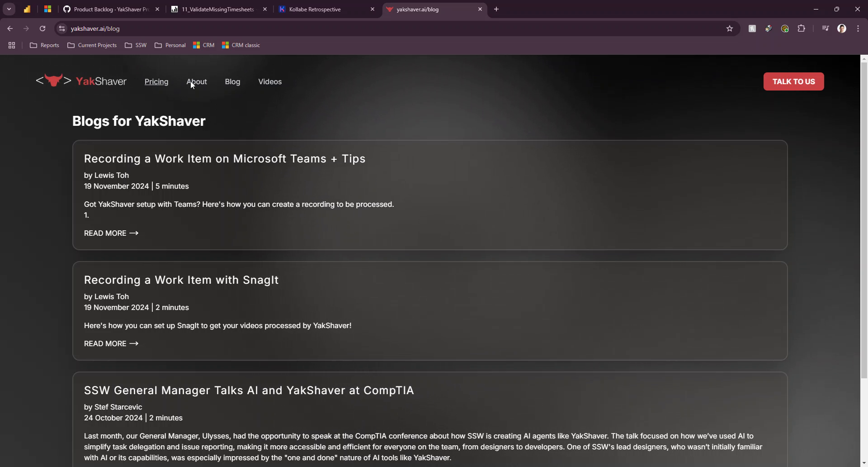Select the '24 October 2024 | 2 minutes' text
868x467 pixels.
(x=133, y=418)
